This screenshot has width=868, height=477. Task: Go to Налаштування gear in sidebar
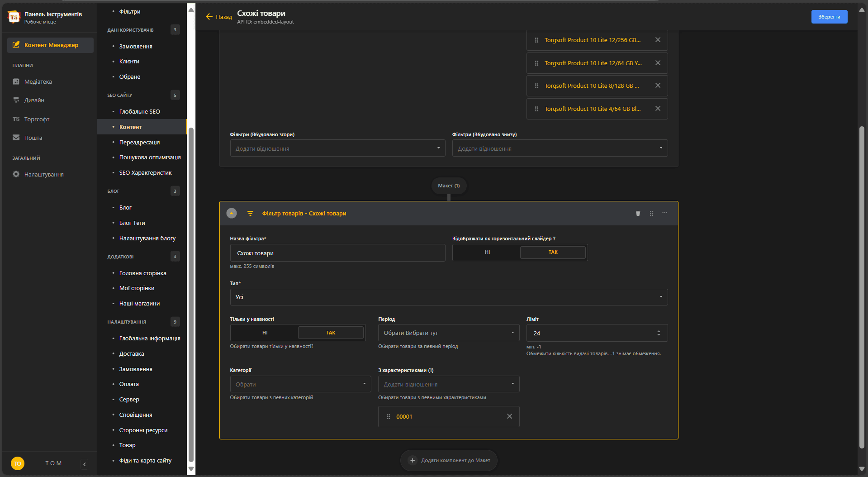[x=43, y=174]
